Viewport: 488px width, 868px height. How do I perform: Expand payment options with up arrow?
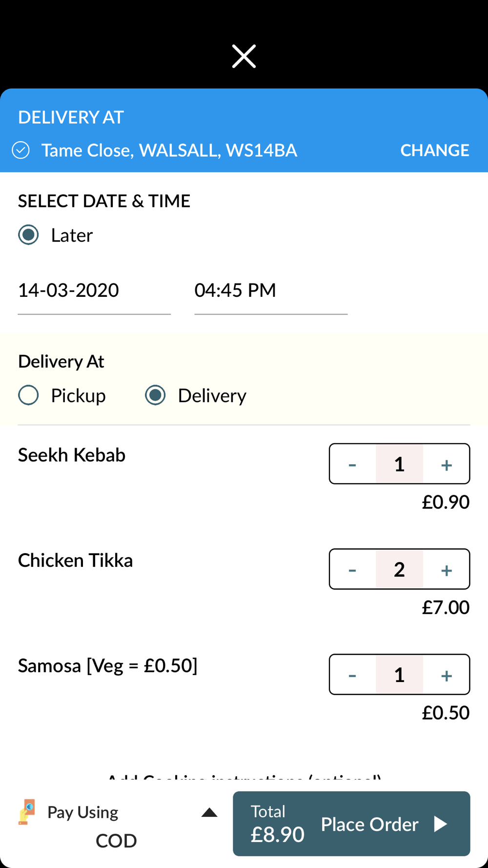tap(209, 812)
